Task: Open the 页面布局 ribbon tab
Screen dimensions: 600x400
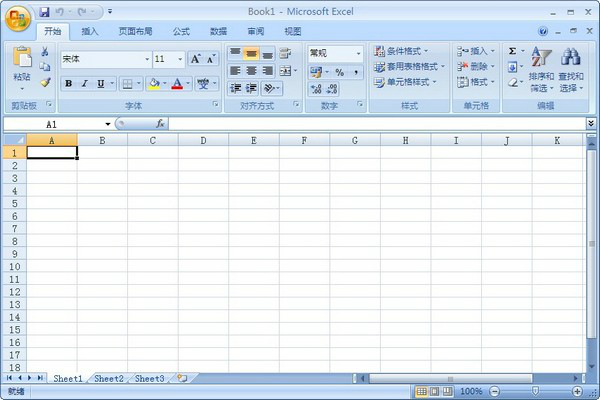Action: pos(135,31)
